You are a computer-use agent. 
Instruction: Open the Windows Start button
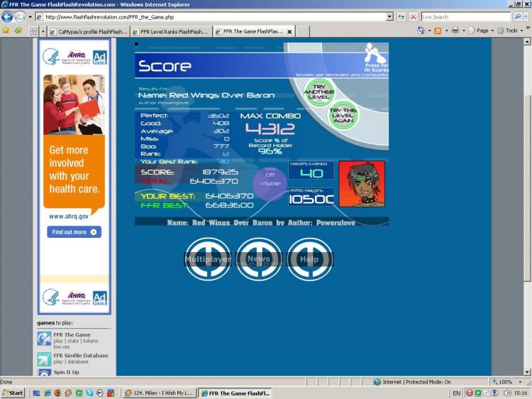pyautogui.click(x=13, y=393)
